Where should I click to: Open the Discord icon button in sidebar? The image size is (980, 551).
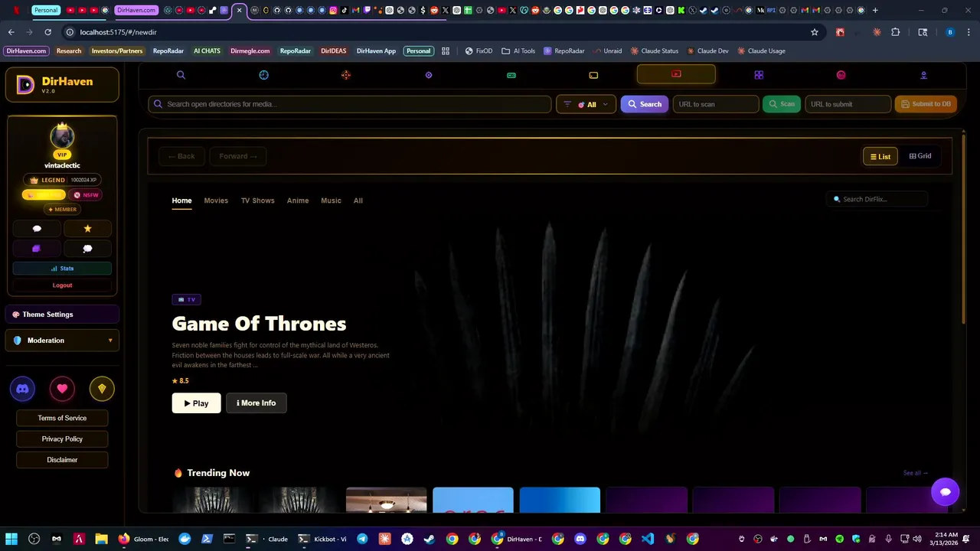point(22,389)
